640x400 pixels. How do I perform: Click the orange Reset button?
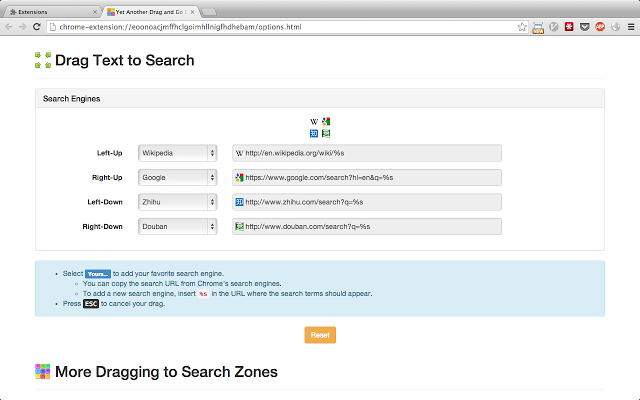coord(320,335)
